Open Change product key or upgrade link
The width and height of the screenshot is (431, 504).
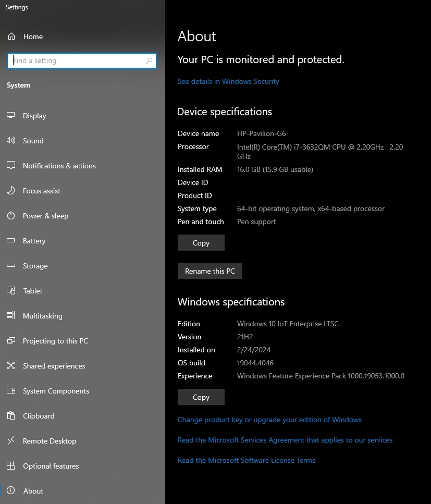pyautogui.click(x=269, y=420)
